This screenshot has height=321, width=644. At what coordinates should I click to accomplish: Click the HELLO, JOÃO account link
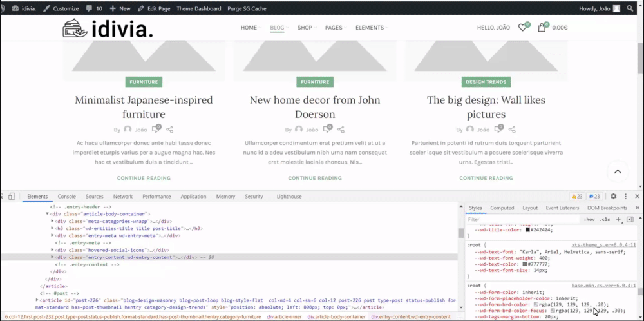pyautogui.click(x=493, y=28)
